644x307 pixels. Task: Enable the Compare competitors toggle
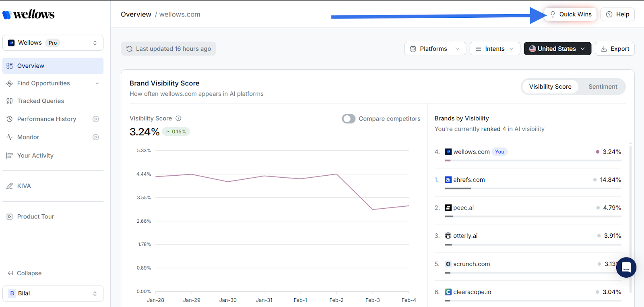point(349,119)
